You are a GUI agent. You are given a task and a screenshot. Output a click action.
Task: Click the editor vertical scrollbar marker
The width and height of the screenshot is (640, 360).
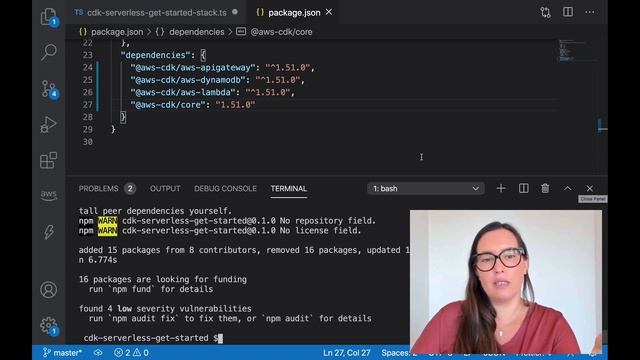[x=602, y=126]
